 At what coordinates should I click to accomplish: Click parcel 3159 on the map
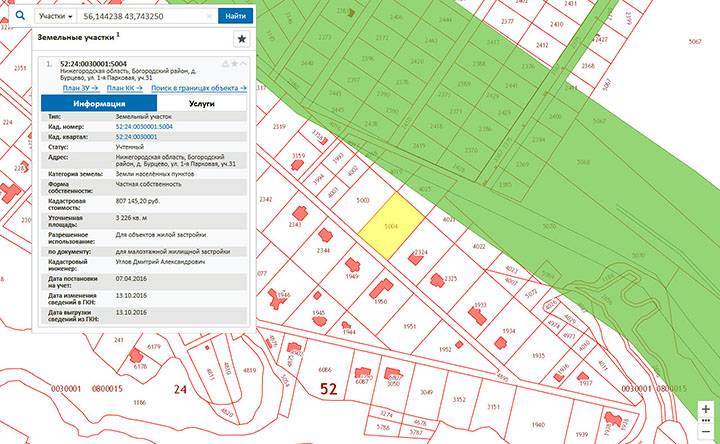(x=298, y=156)
